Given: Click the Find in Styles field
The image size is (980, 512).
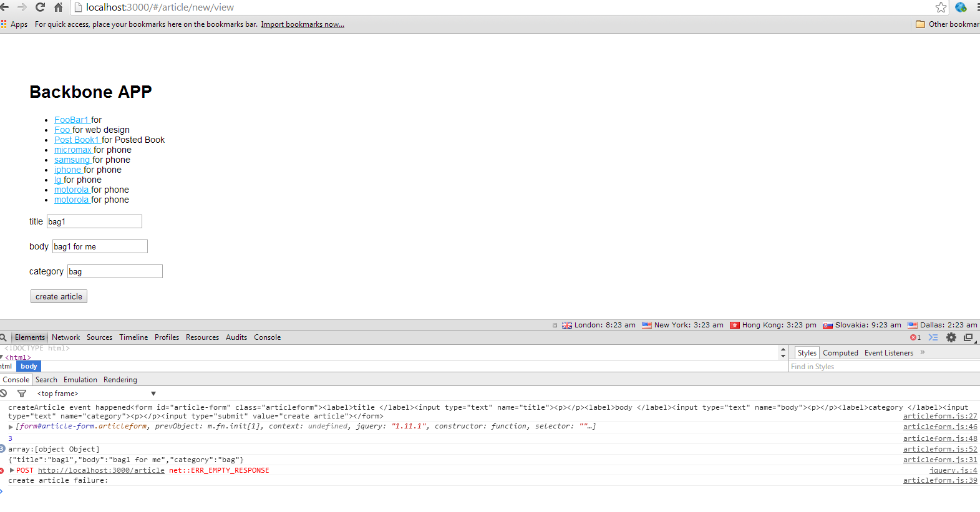Looking at the screenshot, I should pyautogui.click(x=884, y=367).
